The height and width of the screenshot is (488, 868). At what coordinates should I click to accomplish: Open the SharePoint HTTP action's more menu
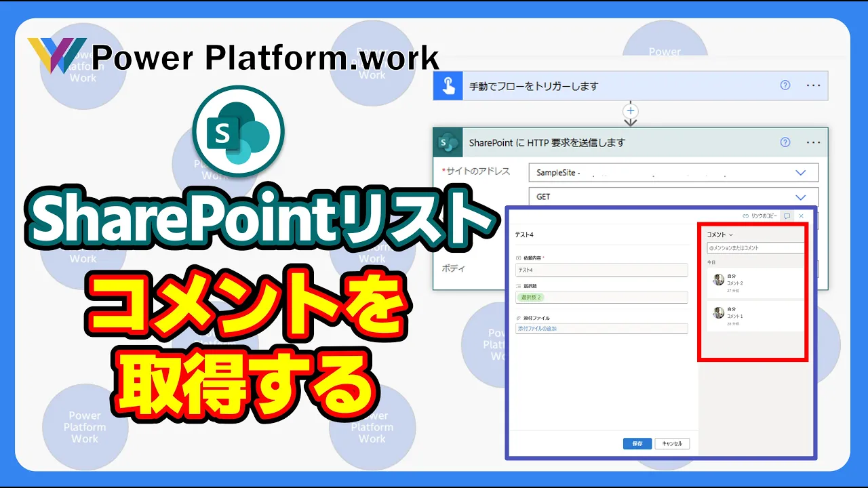pos(814,143)
